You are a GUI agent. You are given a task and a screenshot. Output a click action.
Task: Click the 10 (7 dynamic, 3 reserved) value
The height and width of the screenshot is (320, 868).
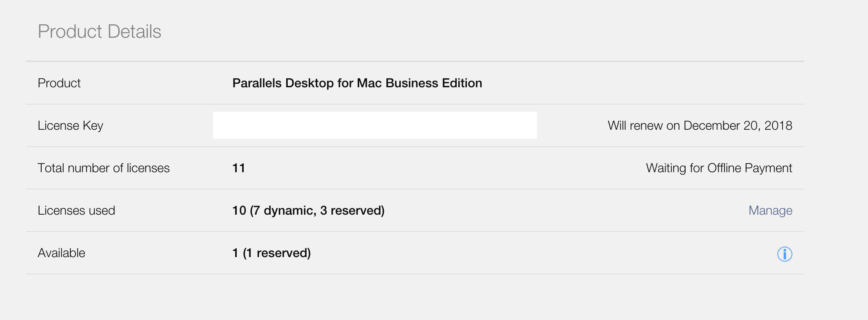pyautogui.click(x=308, y=210)
